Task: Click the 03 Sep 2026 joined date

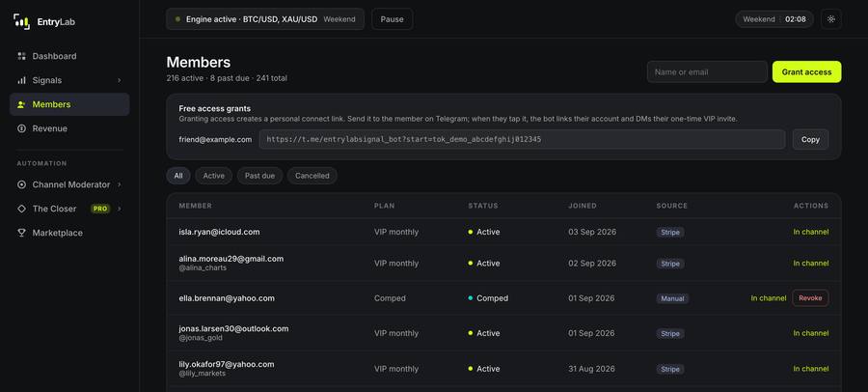Action: 592,232
